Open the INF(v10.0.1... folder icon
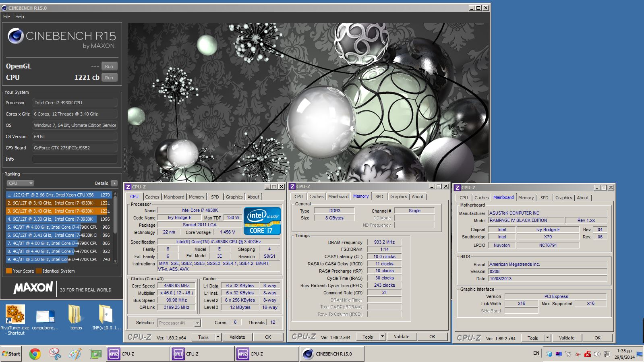 [x=106, y=314]
